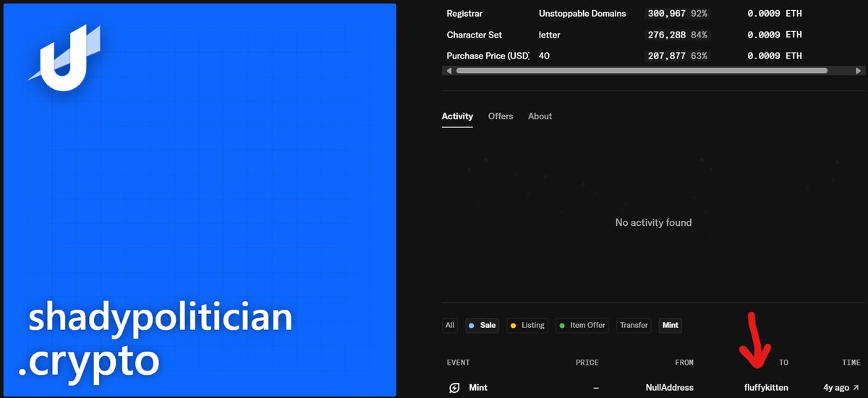The width and height of the screenshot is (868, 398).
Task: Click the horizontal scrollbar thumb of traits table
Action: point(642,71)
